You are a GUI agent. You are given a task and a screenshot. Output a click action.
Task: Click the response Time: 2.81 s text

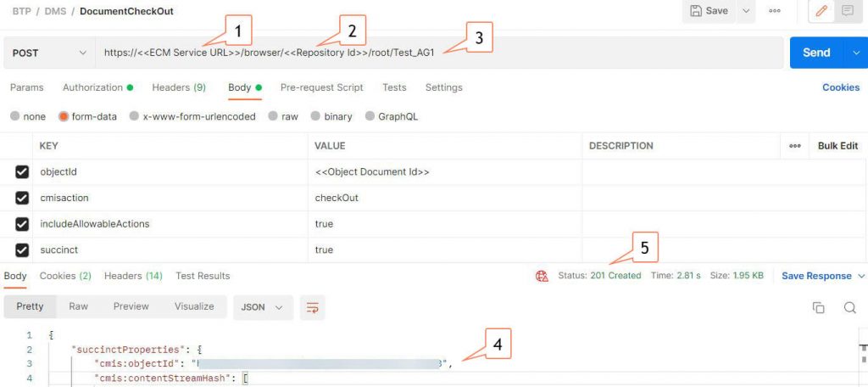click(676, 276)
